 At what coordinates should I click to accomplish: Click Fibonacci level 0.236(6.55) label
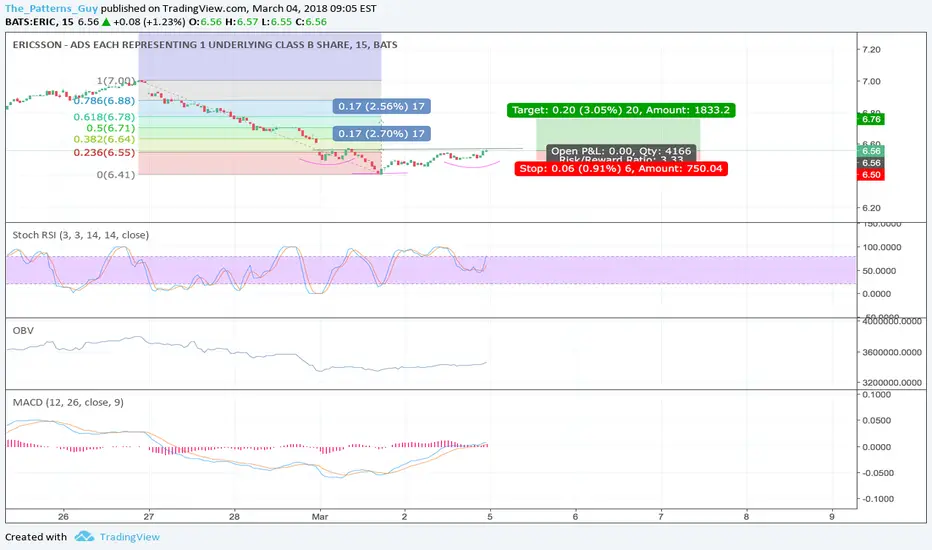click(x=104, y=153)
